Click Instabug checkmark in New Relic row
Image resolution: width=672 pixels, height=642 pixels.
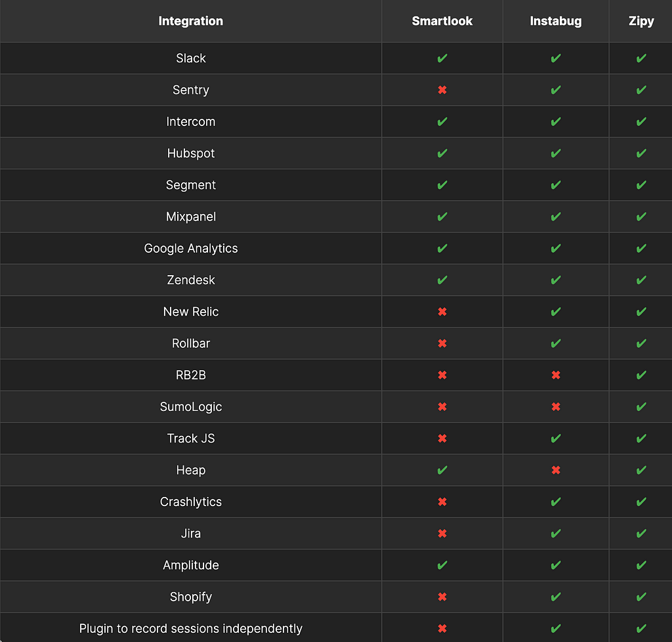555,312
